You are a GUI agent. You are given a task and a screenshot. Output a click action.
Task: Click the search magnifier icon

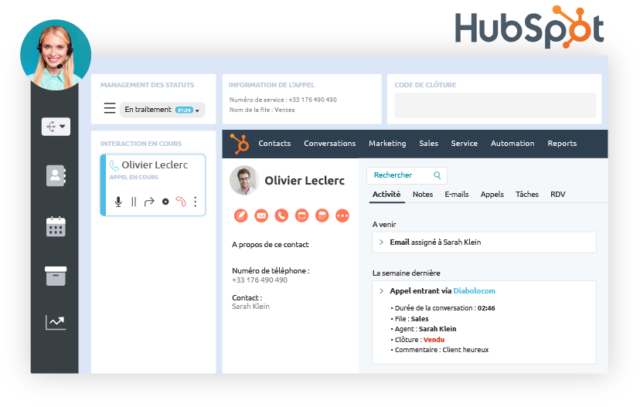[x=437, y=175]
